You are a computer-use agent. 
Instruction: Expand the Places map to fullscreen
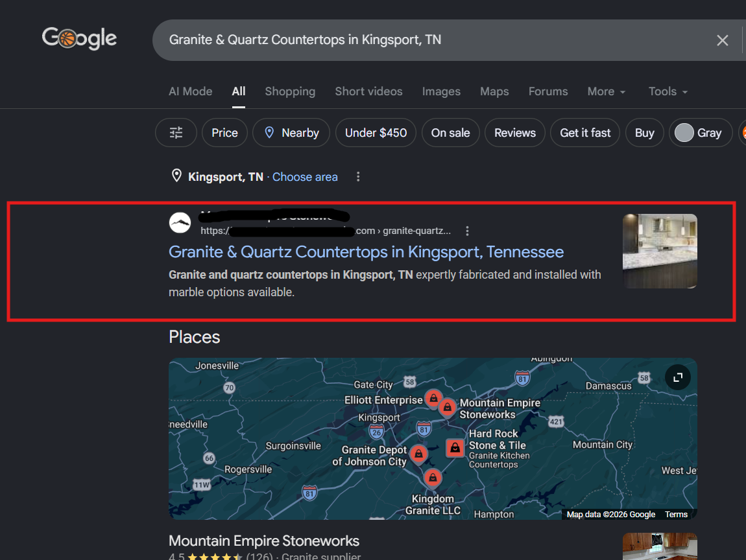(x=677, y=377)
